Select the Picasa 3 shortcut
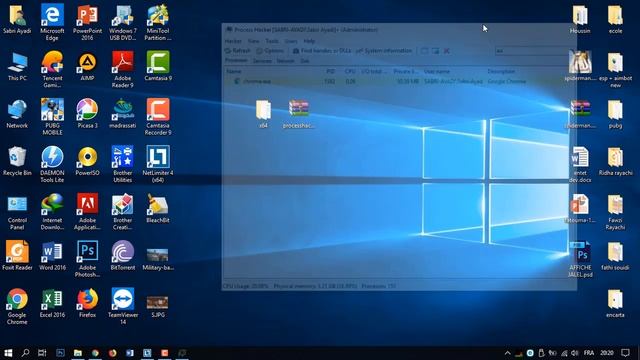This screenshot has width=640, height=360. [87, 114]
